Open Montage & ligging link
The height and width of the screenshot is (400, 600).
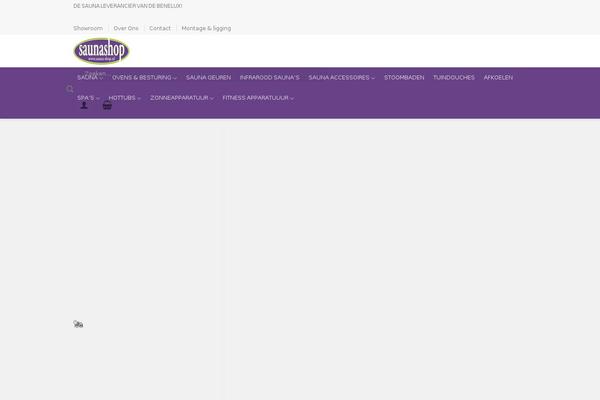point(206,28)
